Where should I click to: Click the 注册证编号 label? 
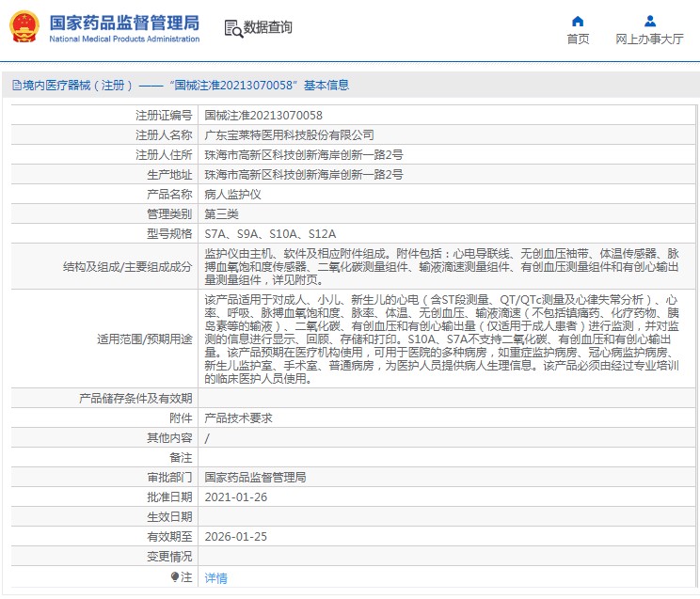pos(164,115)
